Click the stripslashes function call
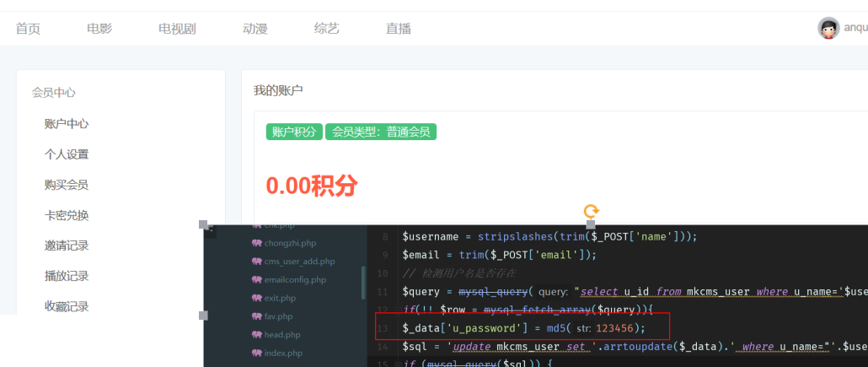The width and height of the screenshot is (868, 367). (x=515, y=237)
